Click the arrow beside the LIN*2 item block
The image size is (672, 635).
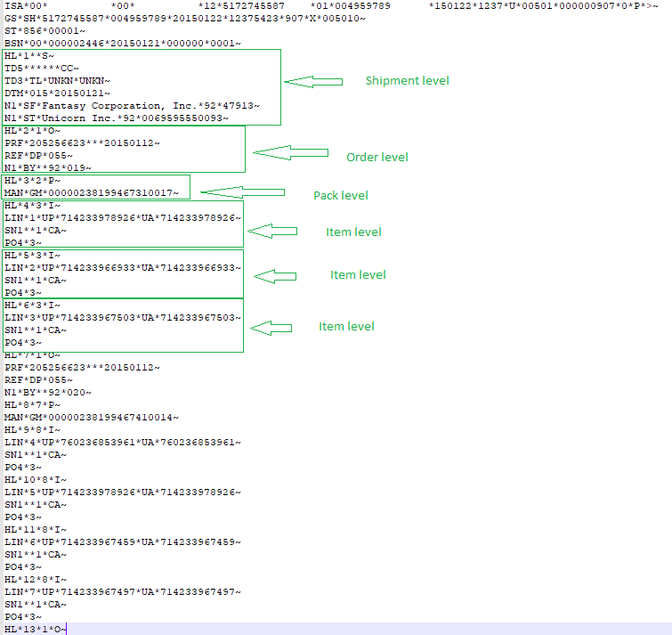point(275,278)
